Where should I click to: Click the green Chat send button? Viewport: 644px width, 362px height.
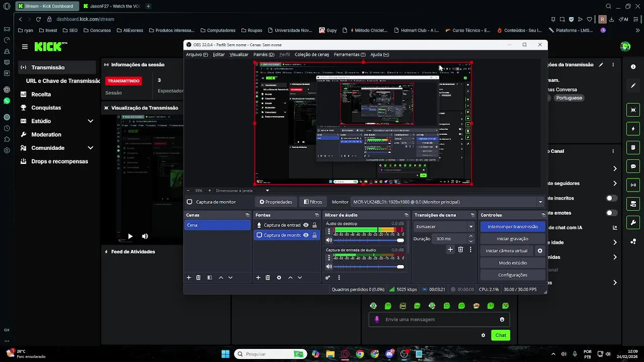tap(501, 335)
